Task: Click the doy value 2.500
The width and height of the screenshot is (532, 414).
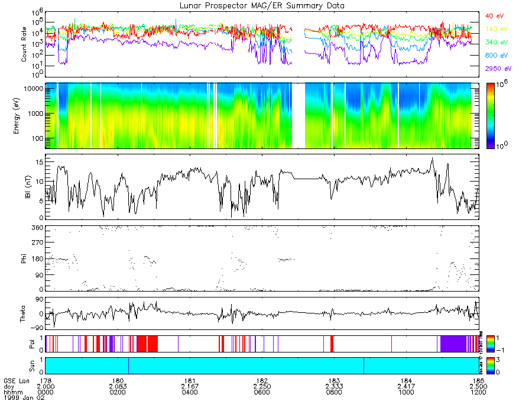Action: pos(478,387)
